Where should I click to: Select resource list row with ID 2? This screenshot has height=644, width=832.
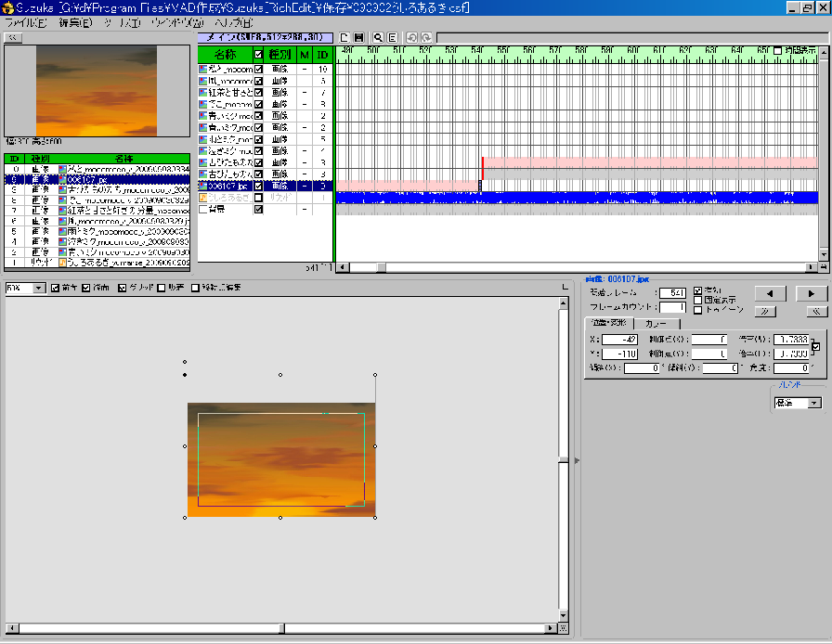click(97, 252)
